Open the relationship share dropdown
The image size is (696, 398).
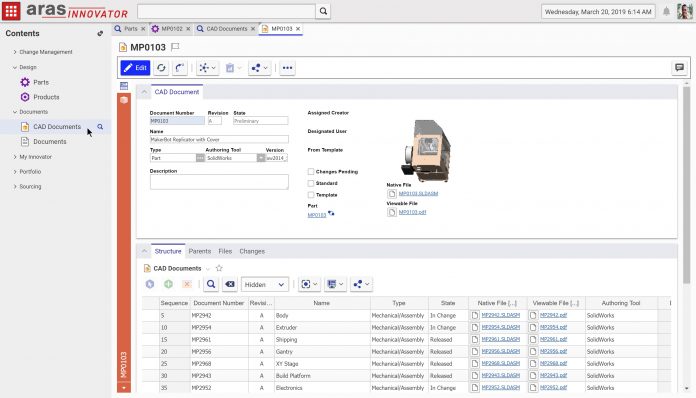point(361,284)
